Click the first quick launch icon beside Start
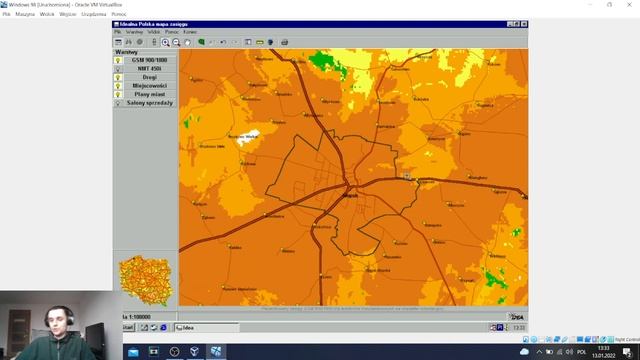This screenshot has height=360, width=640. (x=144, y=327)
